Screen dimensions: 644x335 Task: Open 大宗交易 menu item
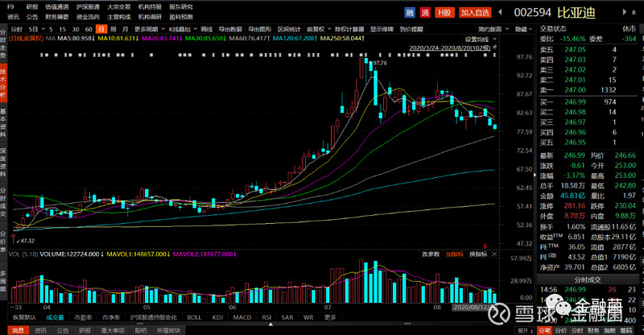click(119, 7)
